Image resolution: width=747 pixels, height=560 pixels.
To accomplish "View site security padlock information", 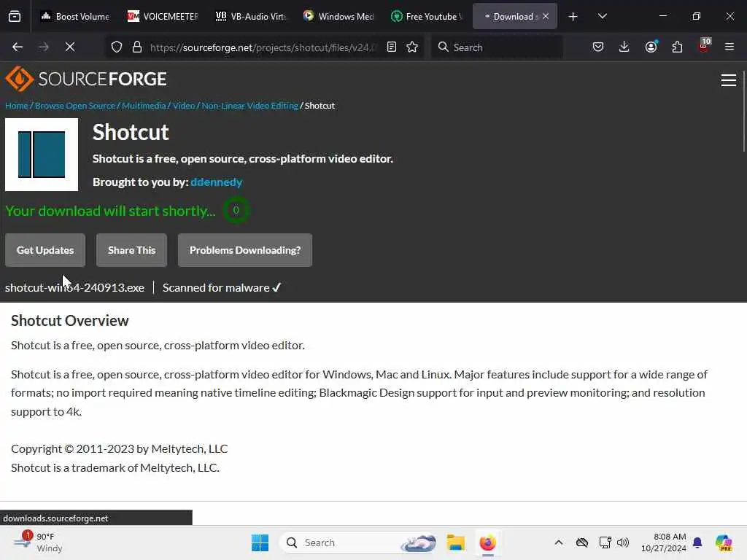I will pyautogui.click(x=137, y=47).
